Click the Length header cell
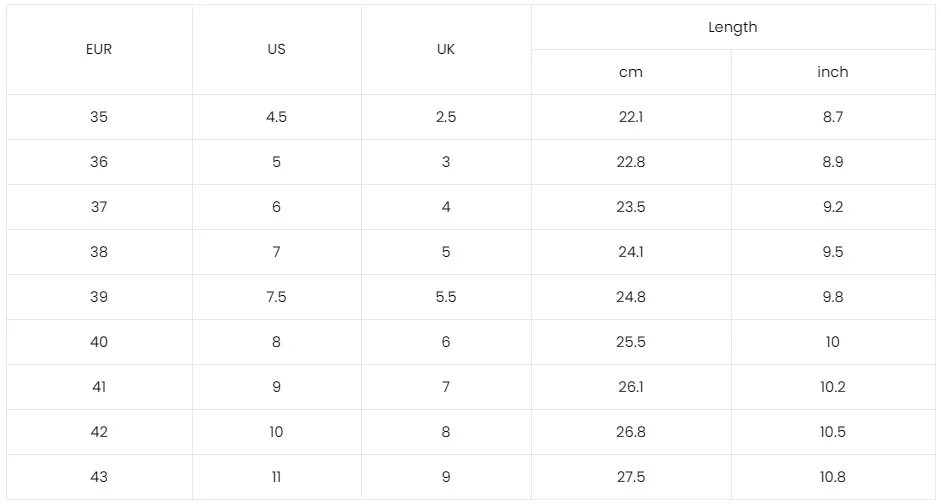Viewport: 941px width, 504px height. pyautogui.click(x=732, y=27)
